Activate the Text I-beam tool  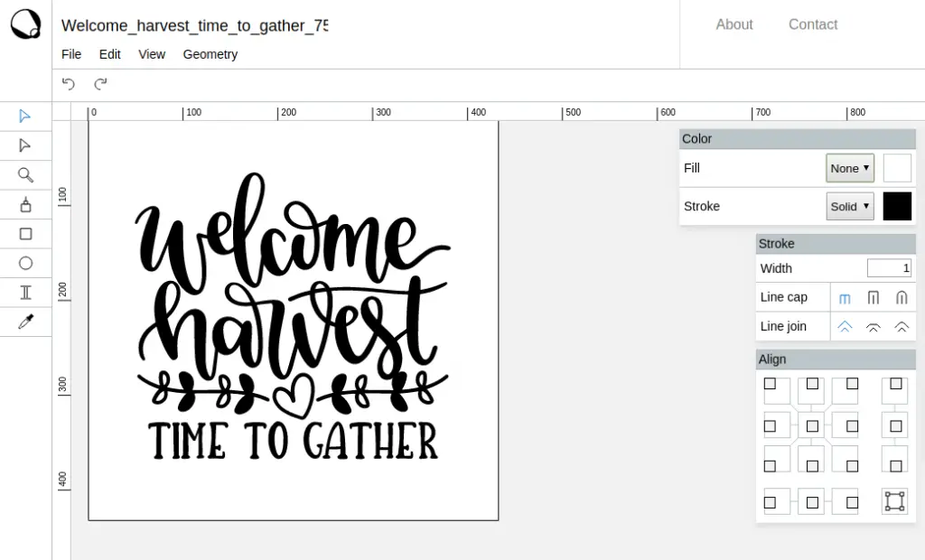click(x=25, y=292)
